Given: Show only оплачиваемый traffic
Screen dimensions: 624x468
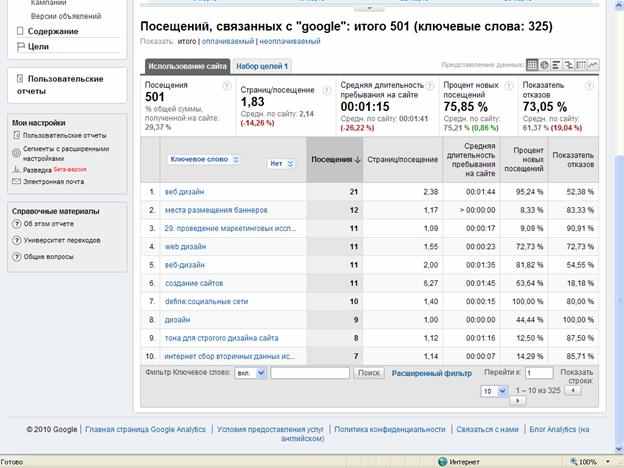Looking at the screenshot, I should tap(228, 41).
